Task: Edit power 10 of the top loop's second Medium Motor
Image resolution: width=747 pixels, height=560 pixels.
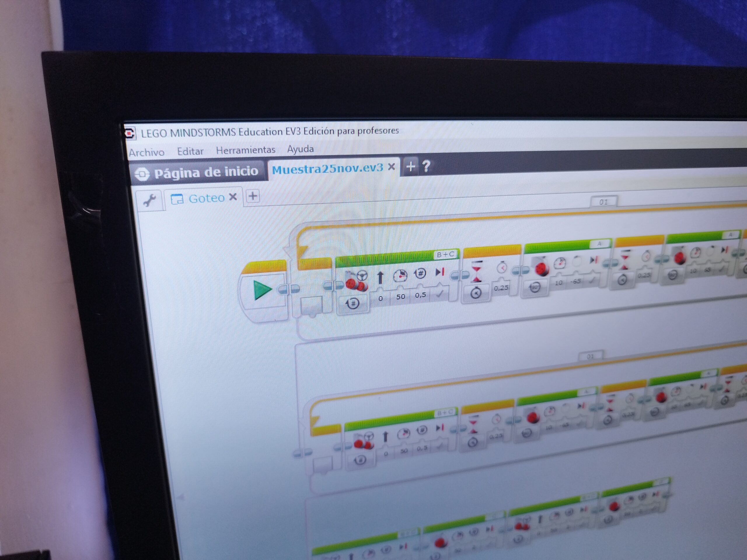Action: coord(693,271)
